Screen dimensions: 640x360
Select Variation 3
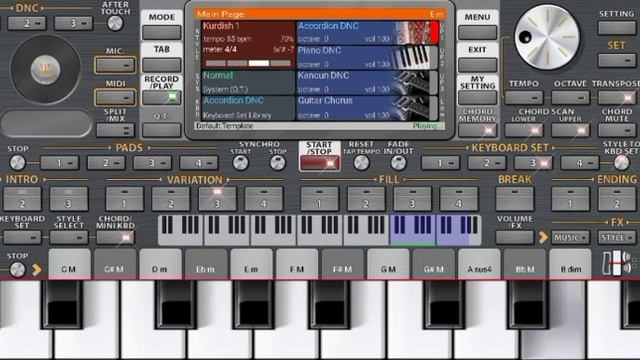218,199
